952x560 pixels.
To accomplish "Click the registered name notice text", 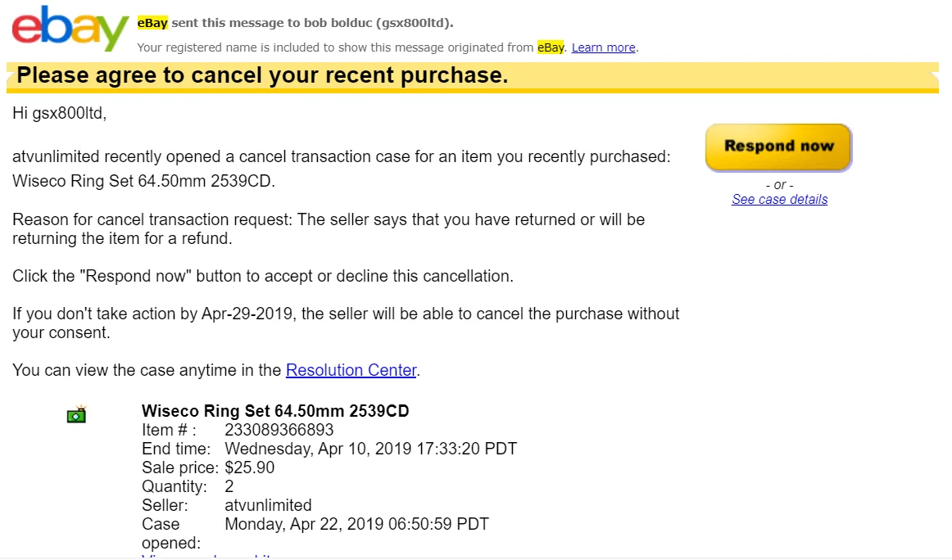I will pyautogui.click(x=336, y=47).
